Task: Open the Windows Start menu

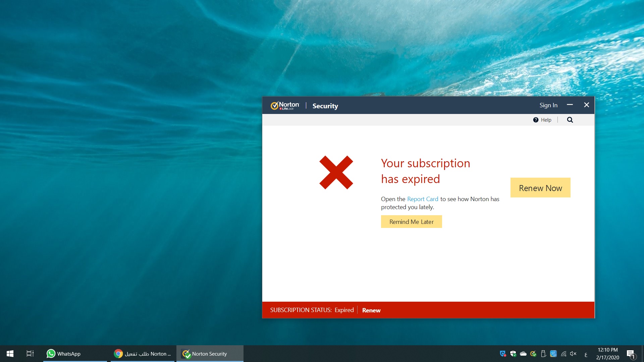Action: click(10, 354)
